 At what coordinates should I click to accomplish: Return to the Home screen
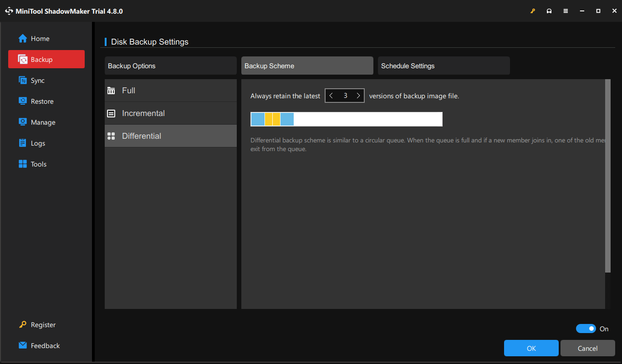(38, 38)
